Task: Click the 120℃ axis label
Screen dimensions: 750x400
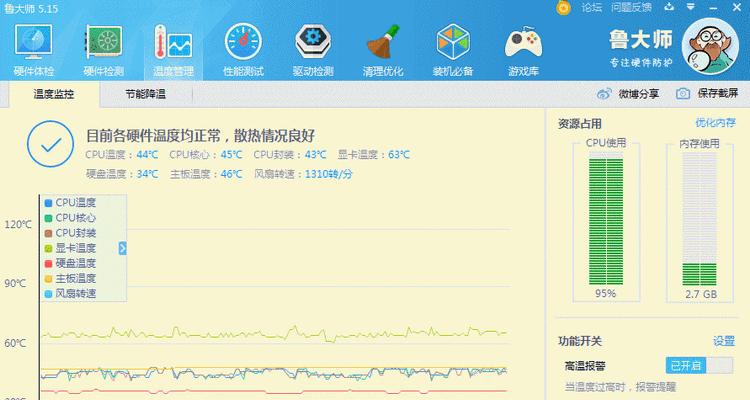Action: [x=18, y=224]
